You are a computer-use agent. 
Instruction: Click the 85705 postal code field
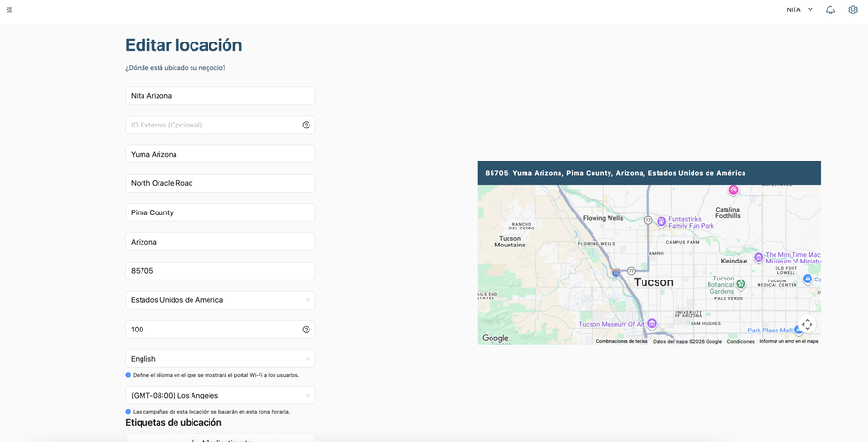[221, 271]
